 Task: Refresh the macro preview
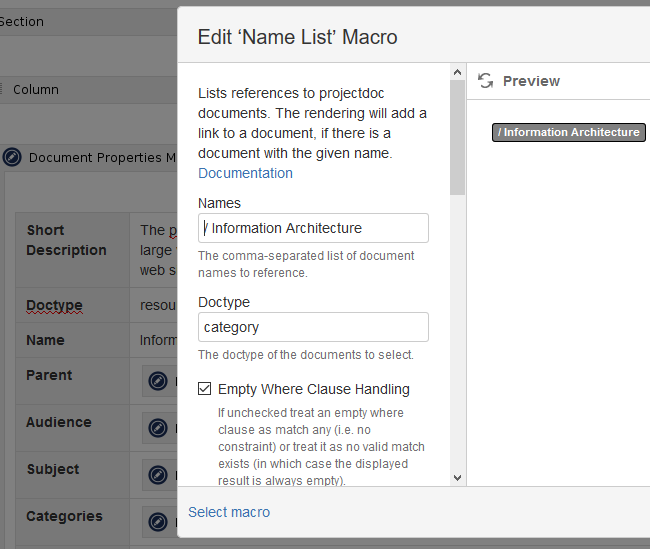point(485,81)
